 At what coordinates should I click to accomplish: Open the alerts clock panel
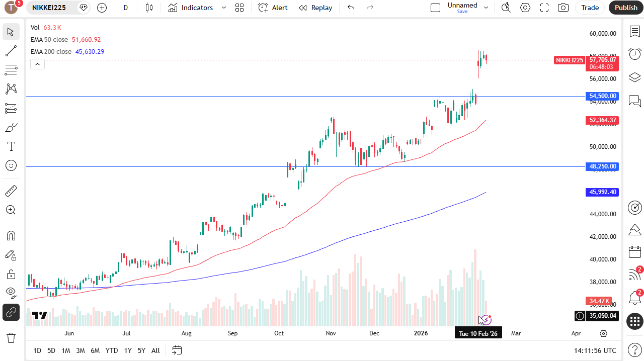point(634,54)
